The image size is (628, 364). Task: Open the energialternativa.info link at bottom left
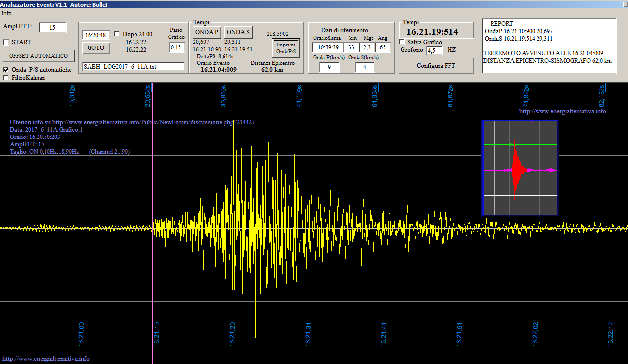click(46, 359)
